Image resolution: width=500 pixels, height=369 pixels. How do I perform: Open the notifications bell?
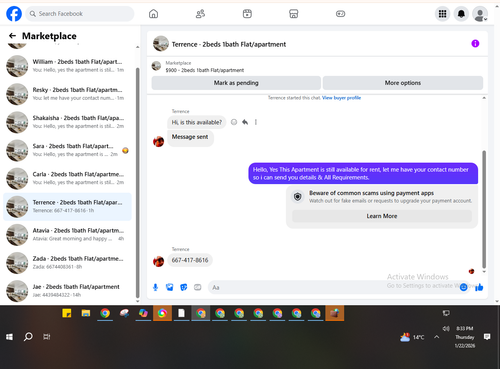[461, 14]
